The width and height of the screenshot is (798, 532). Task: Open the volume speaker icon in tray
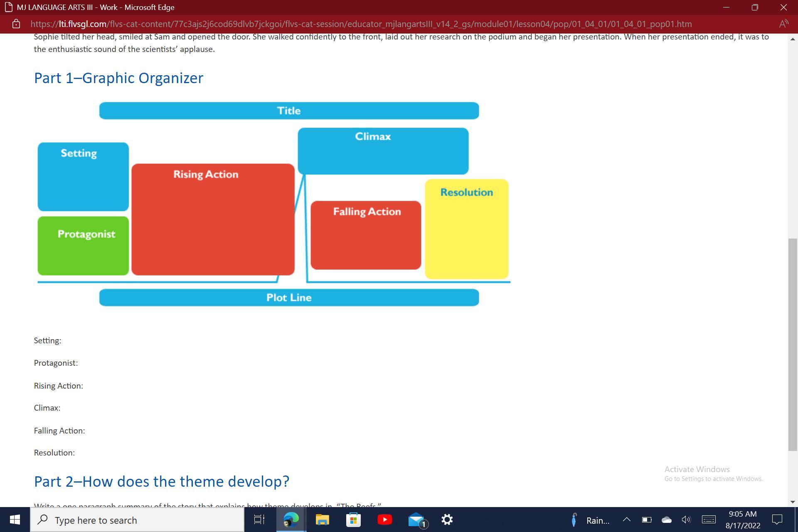[x=686, y=520]
